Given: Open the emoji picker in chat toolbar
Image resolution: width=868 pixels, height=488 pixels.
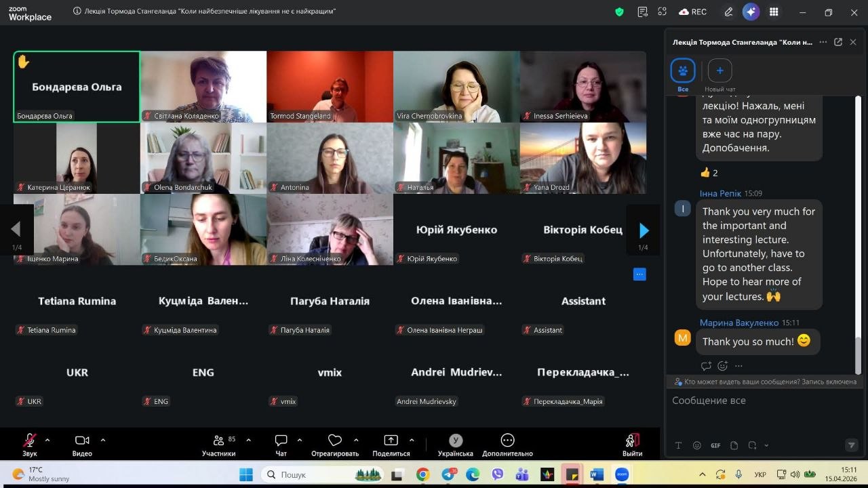Looking at the screenshot, I should (697, 445).
